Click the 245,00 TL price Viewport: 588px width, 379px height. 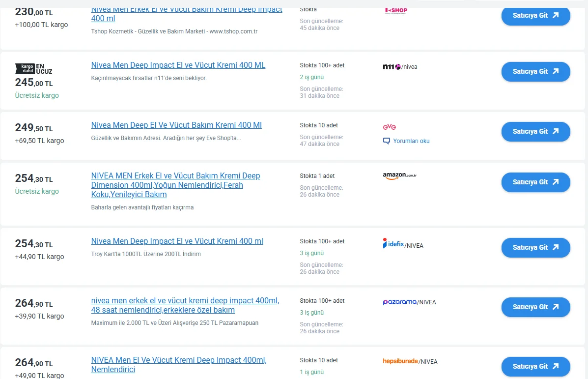click(x=34, y=82)
